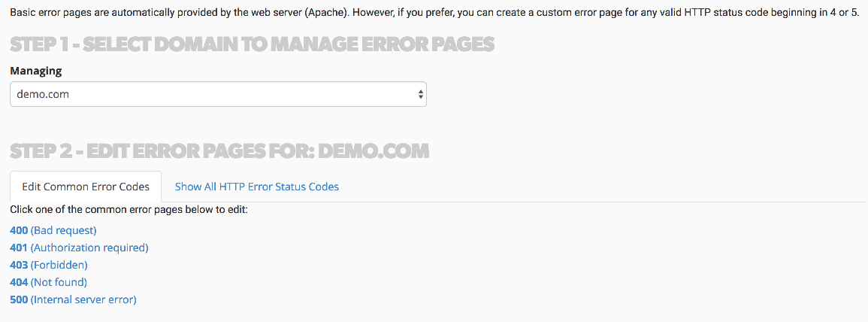Click the Step 2 Edit Error Pages heading

[219, 151]
